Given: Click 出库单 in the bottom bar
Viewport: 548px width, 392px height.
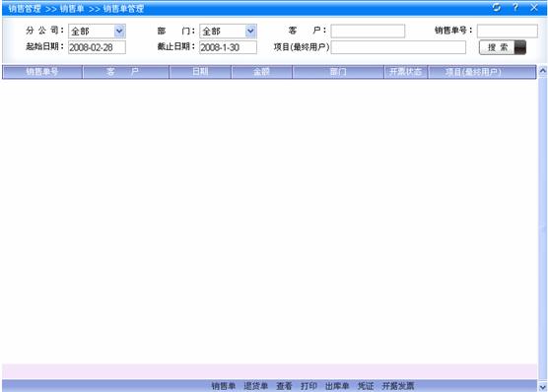Looking at the screenshot, I should click(x=337, y=386).
